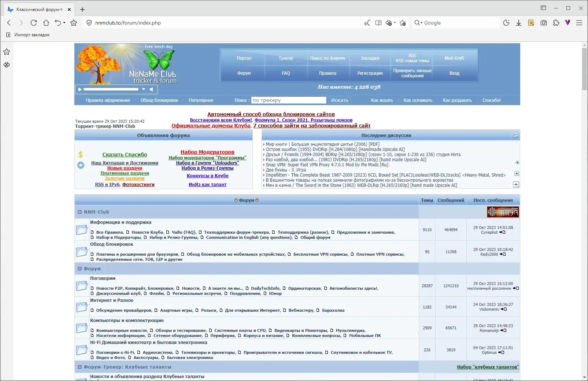Go to last post by Cynepkot arrow icon
The image size is (588, 381).
click(502, 232)
